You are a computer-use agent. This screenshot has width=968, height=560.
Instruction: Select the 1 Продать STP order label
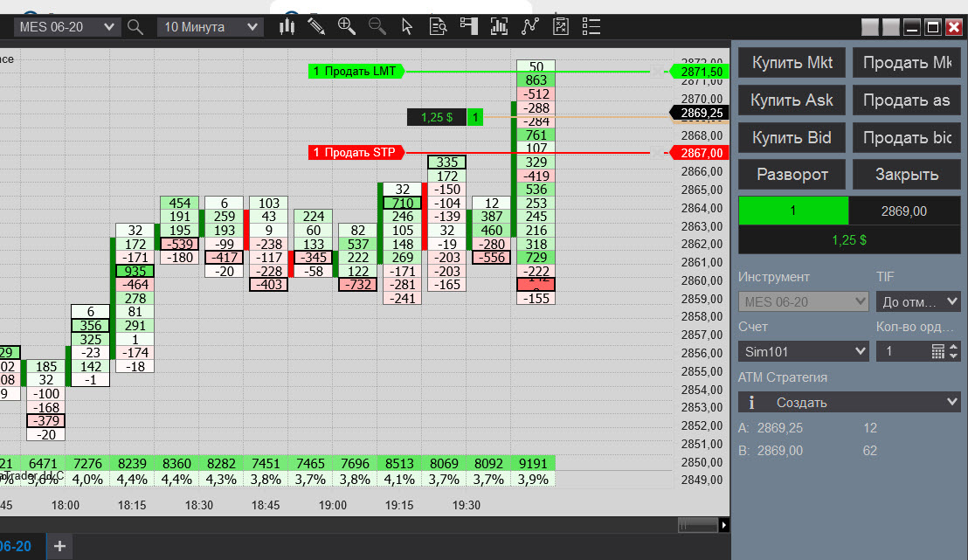coord(356,153)
